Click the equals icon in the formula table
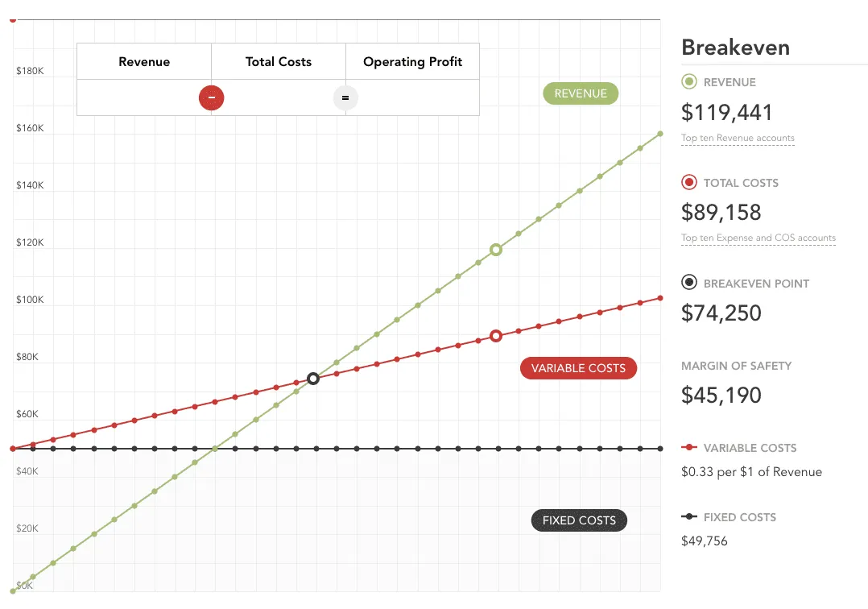The image size is (868, 609). click(345, 97)
